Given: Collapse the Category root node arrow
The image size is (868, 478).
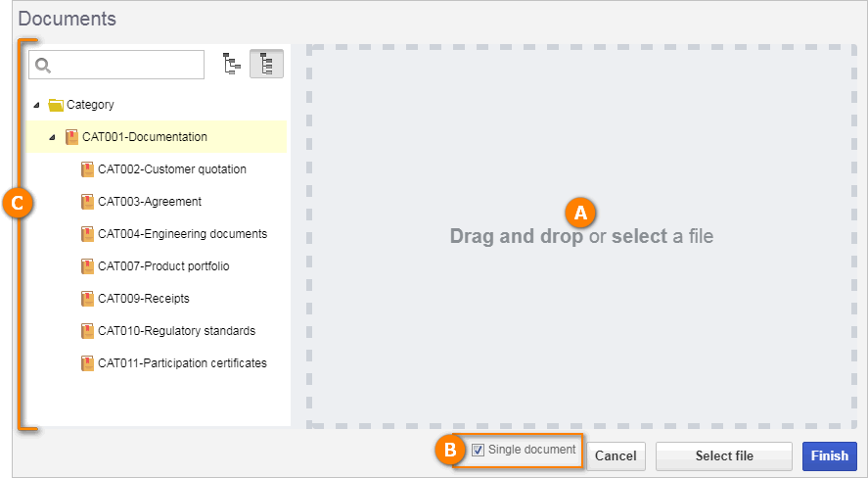Looking at the screenshot, I should pyautogui.click(x=36, y=105).
